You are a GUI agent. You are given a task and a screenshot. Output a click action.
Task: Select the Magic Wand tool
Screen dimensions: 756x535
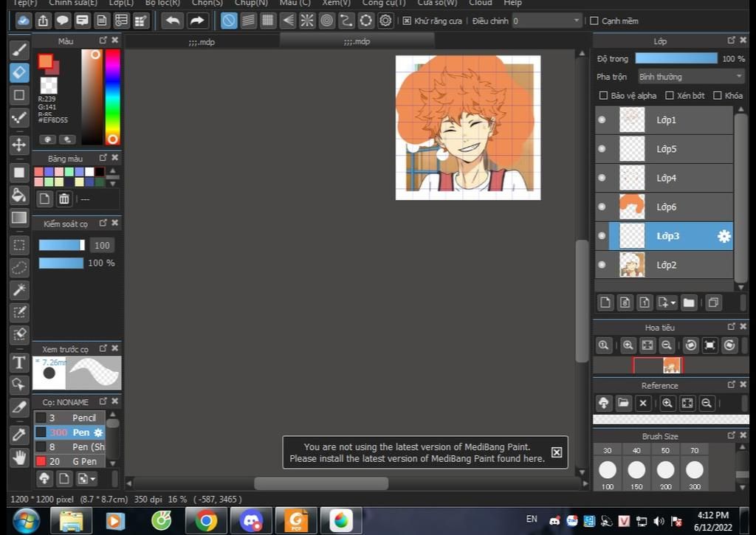point(19,290)
